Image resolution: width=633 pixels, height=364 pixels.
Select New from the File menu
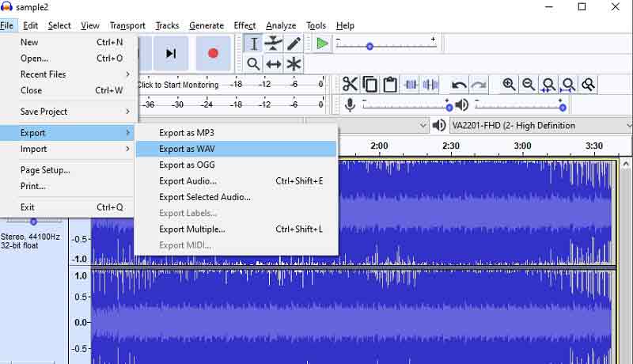67,42
